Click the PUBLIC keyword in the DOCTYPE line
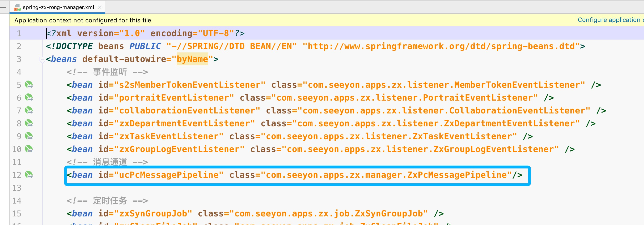This screenshot has width=644, height=225. [x=145, y=46]
